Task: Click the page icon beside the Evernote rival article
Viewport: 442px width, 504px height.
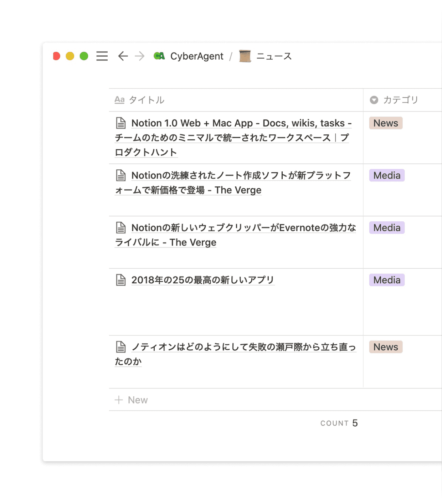Action: click(x=121, y=227)
